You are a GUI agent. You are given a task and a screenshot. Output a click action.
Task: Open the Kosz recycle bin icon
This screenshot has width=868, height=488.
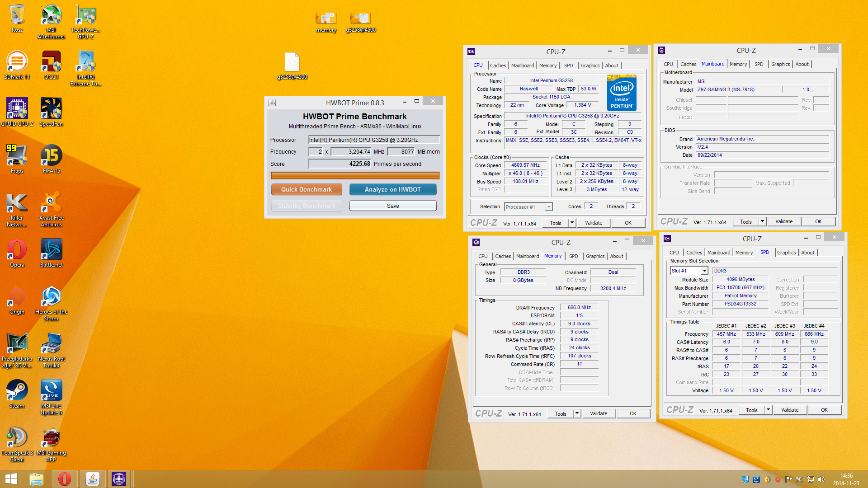17,19
